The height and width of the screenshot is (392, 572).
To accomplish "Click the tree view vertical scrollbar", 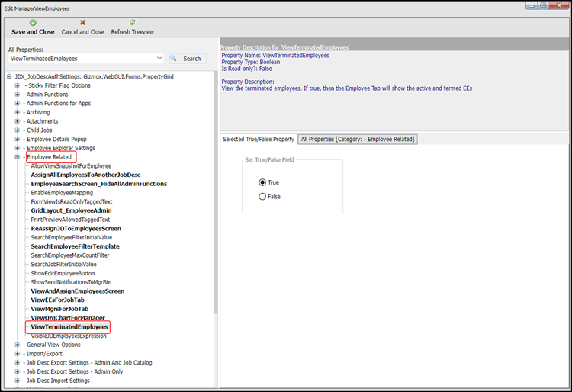I will pos(215,229).
